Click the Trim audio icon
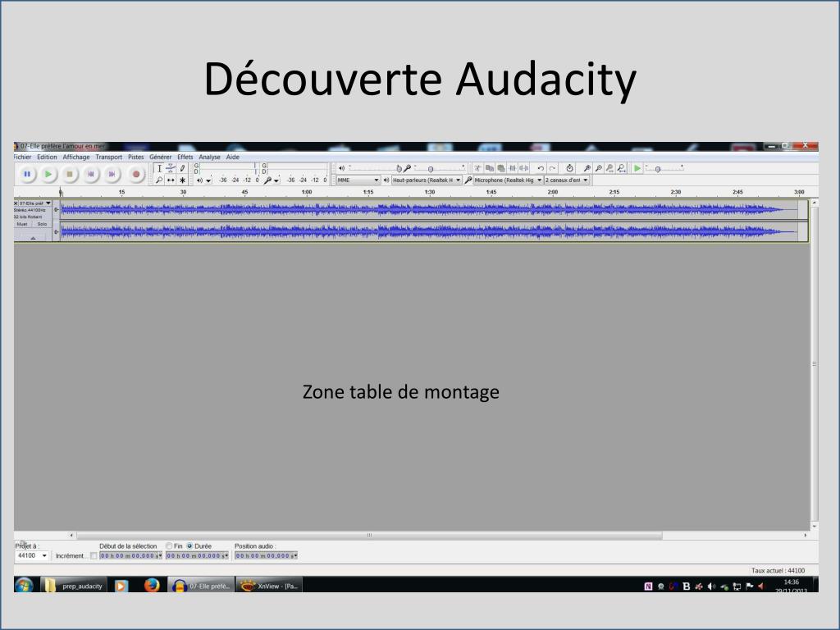The height and width of the screenshot is (630, 840). [x=513, y=168]
